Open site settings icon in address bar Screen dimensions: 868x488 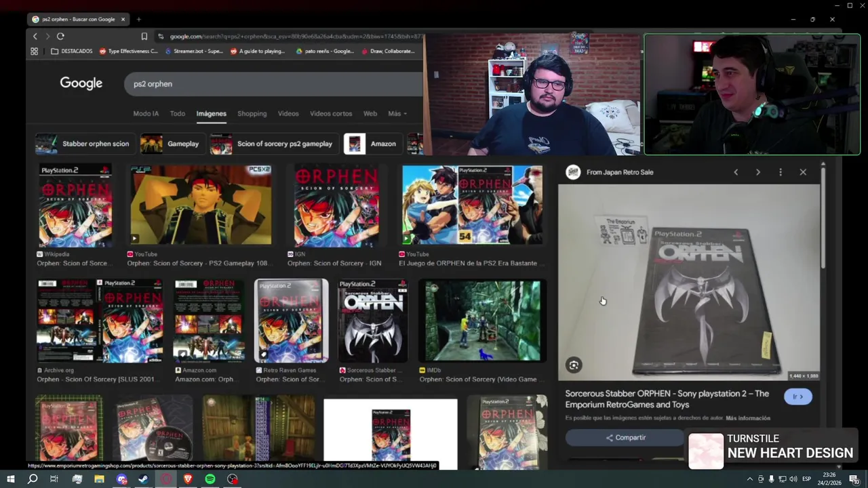161,36
